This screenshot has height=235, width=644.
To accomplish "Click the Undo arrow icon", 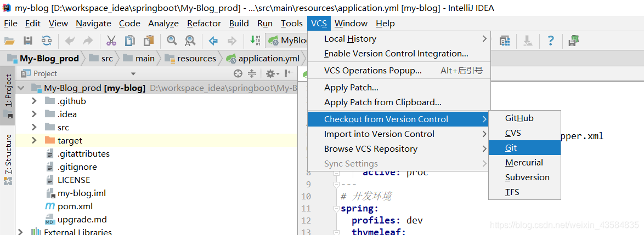I will point(70,41).
